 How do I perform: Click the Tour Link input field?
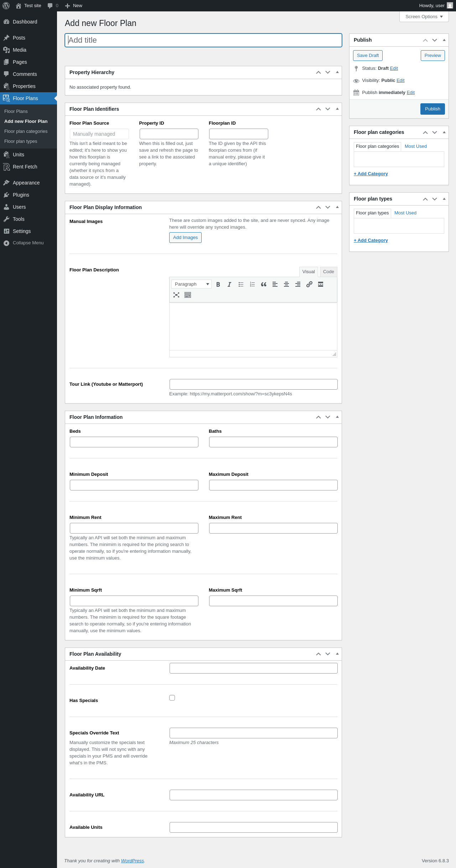pos(253,384)
